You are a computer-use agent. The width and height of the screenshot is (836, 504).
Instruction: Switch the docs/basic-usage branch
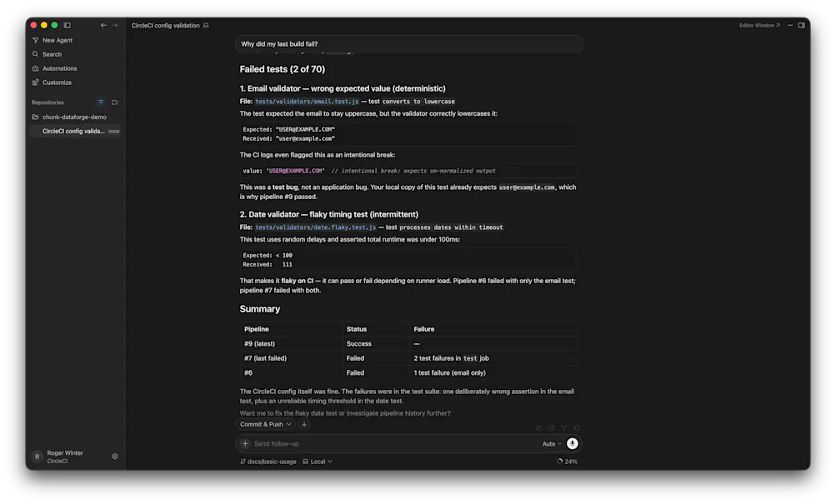pos(268,462)
